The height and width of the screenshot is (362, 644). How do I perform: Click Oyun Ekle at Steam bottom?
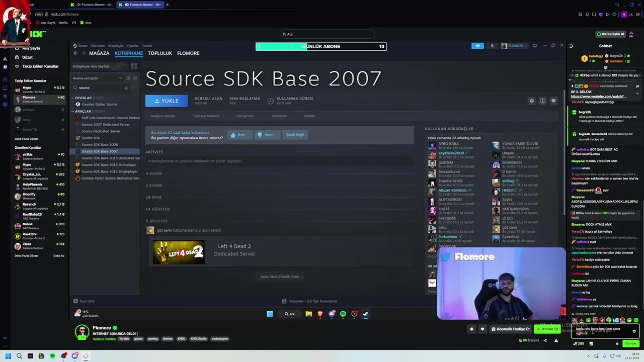(84, 301)
